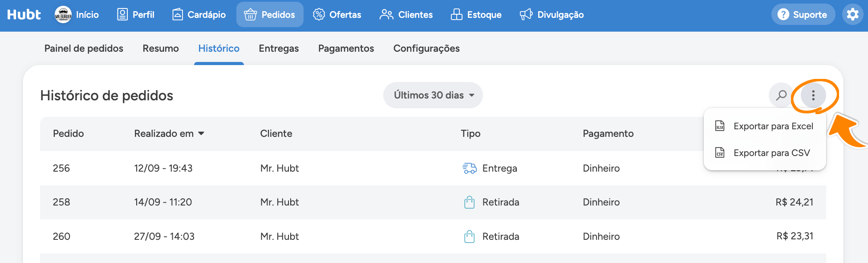Sort by Realizado em column arrow
This screenshot has height=263, width=868.
[x=201, y=134]
